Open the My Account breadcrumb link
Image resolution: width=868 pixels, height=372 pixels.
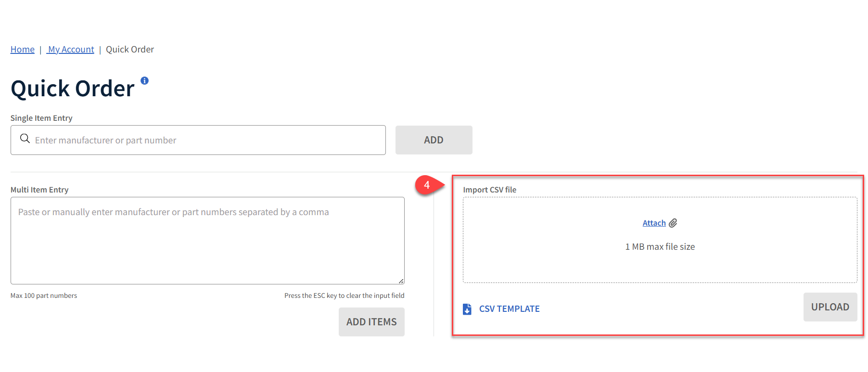point(71,50)
